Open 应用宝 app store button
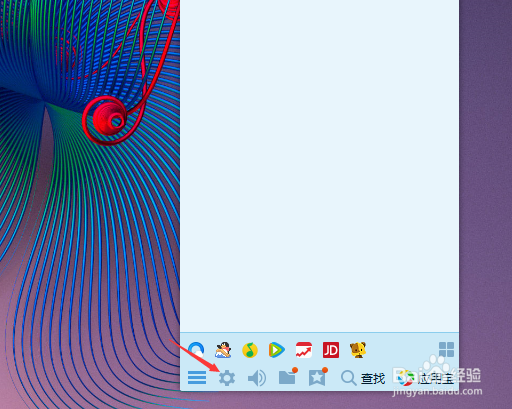Image resolution: width=512 pixels, height=409 pixels. pos(426,378)
